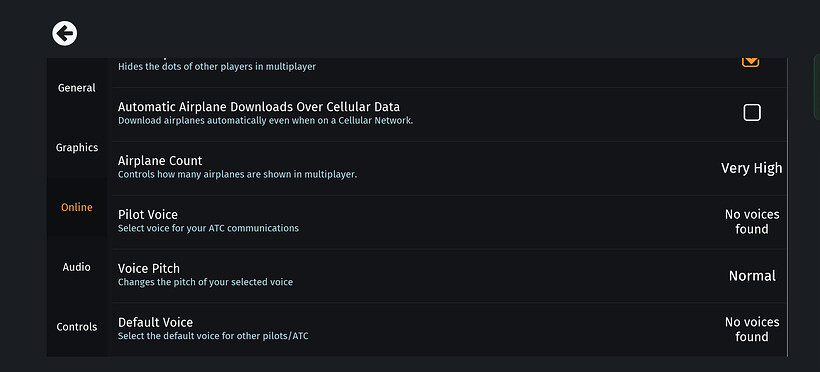Open the Pilot Voice 'No voices found' selector
Screen dimensions: 820x372
coord(751,222)
